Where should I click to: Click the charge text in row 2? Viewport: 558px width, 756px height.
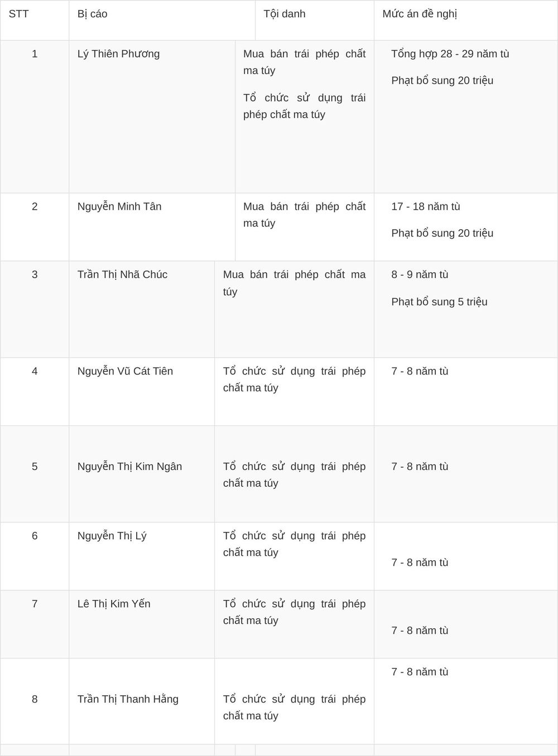coord(304,215)
